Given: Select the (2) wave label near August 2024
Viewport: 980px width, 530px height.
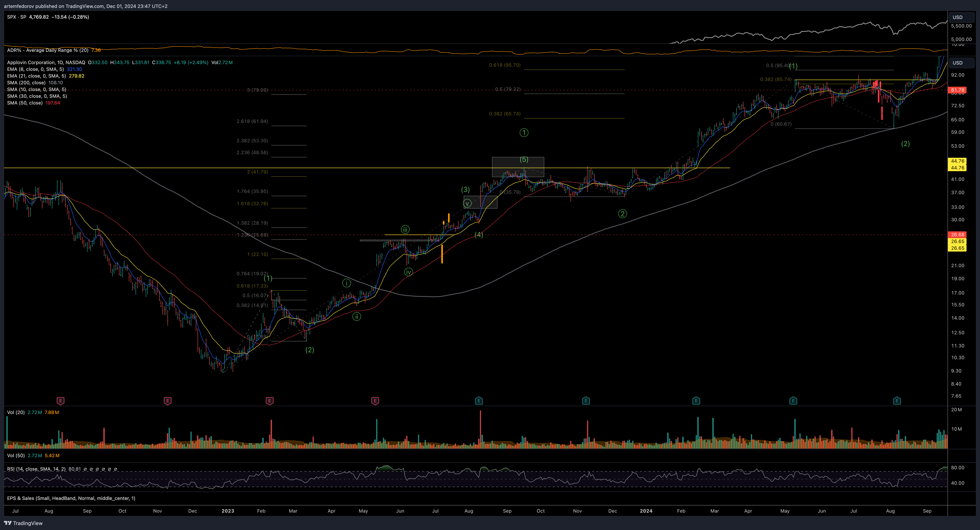Looking at the screenshot, I should click(905, 144).
